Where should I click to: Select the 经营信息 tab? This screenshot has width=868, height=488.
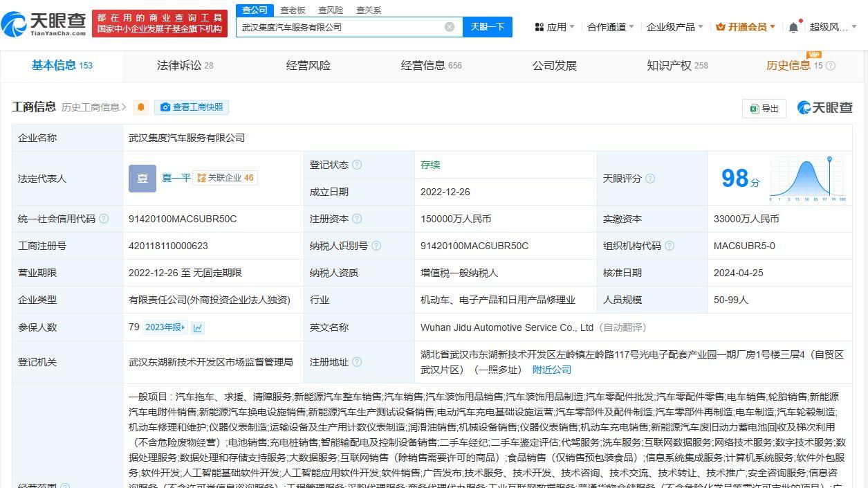click(x=431, y=65)
